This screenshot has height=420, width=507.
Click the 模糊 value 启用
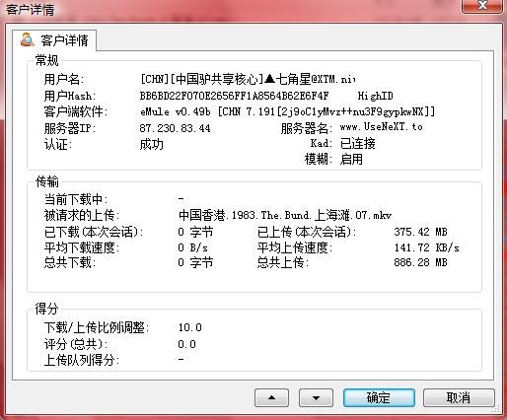point(351,159)
